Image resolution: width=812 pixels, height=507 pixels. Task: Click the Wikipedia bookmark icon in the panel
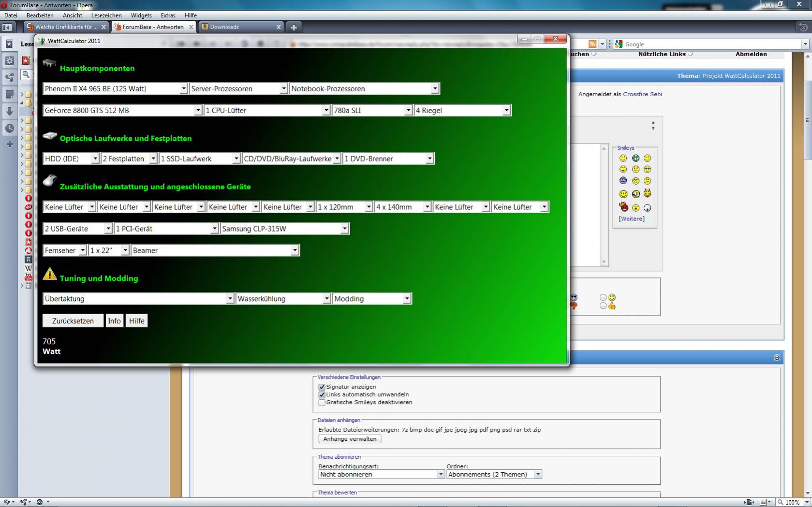[29, 268]
